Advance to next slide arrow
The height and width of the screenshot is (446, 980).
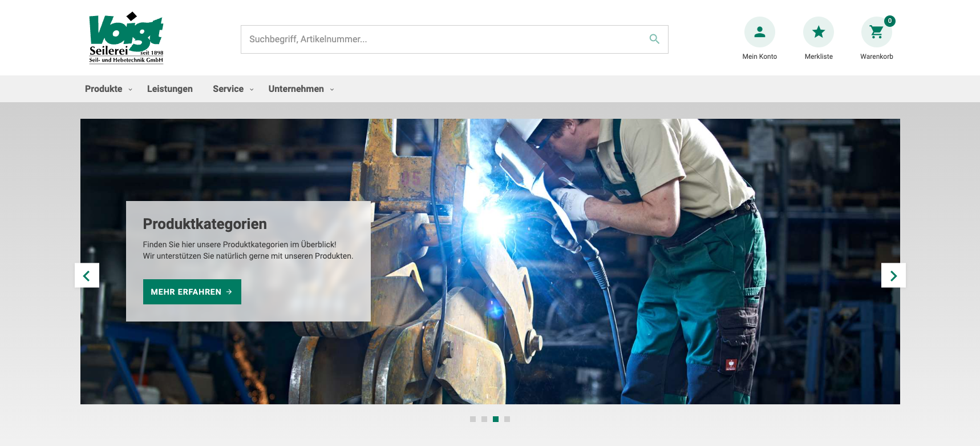click(x=893, y=276)
